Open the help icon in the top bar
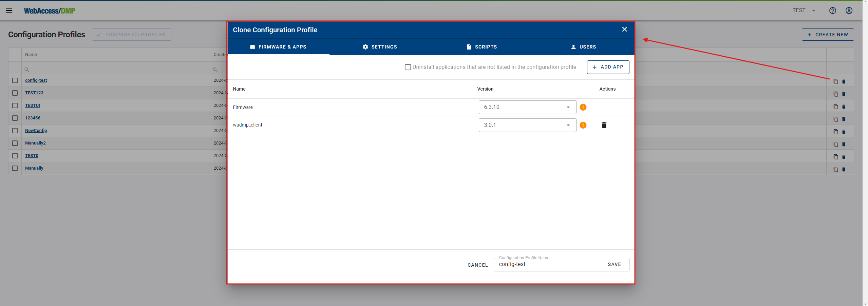This screenshot has height=306, width=868. (833, 11)
